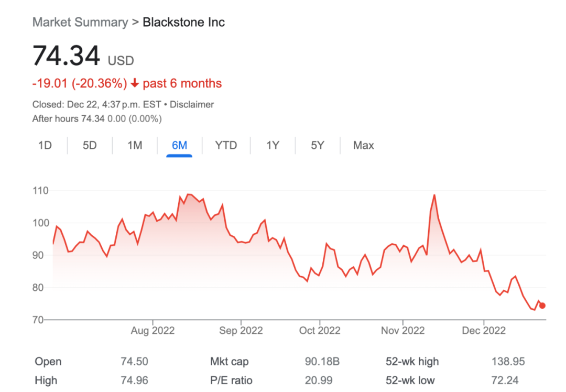Click the Aug 2022 axis label

(153, 331)
